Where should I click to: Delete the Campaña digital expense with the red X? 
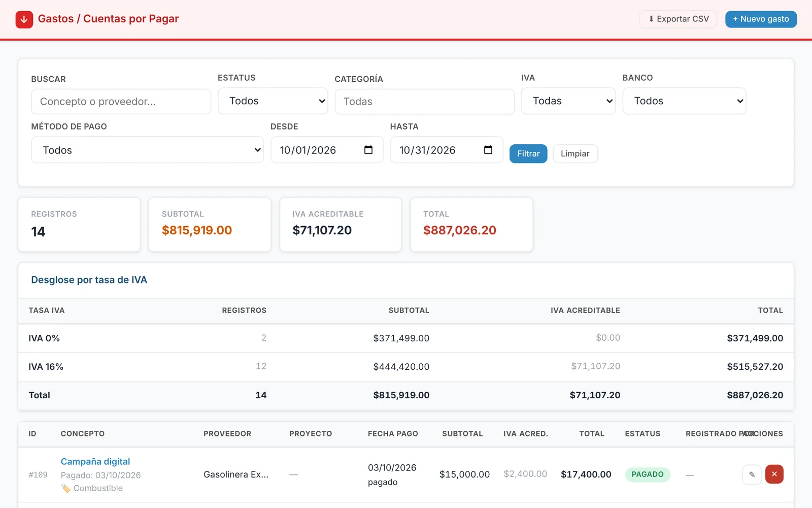point(774,474)
